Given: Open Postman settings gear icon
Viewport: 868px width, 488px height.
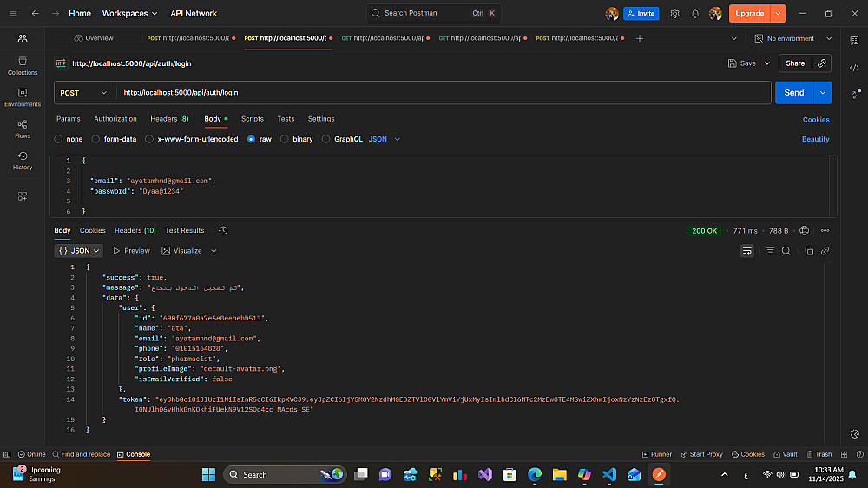Looking at the screenshot, I should point(674,14).
